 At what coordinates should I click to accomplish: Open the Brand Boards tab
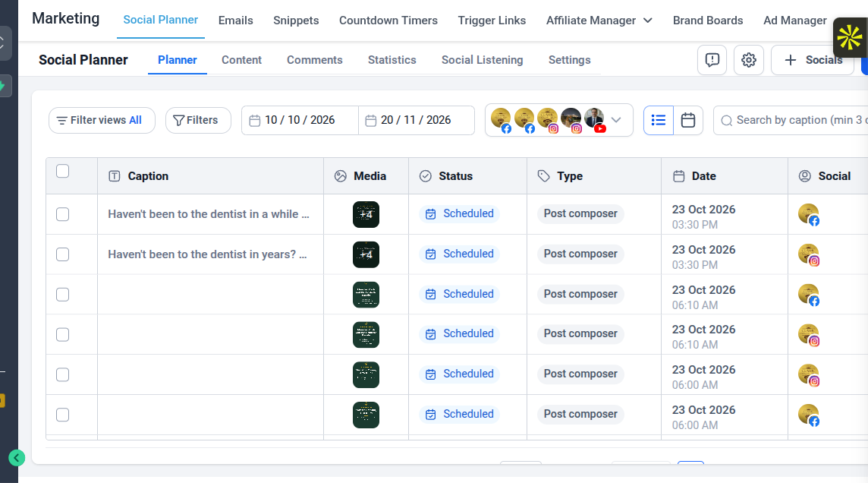(708, 21)
